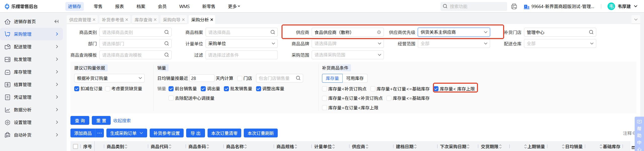Click the search icon in 商品查询模板 field
The height and width of the screenshot is (151, 644).
167,55
